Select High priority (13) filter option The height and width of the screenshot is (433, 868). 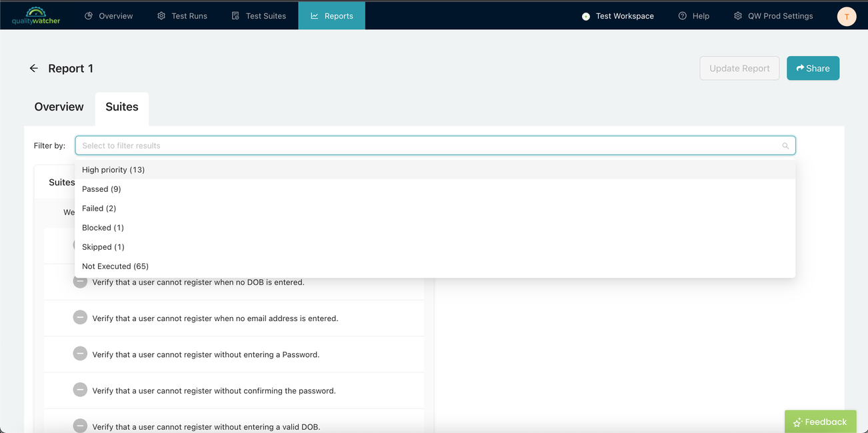click(435, 170)
